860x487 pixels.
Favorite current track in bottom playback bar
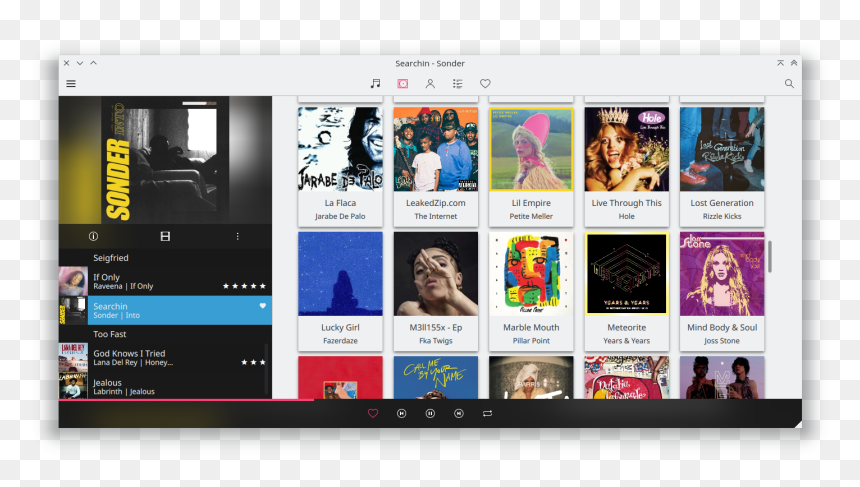coord(373,413)
